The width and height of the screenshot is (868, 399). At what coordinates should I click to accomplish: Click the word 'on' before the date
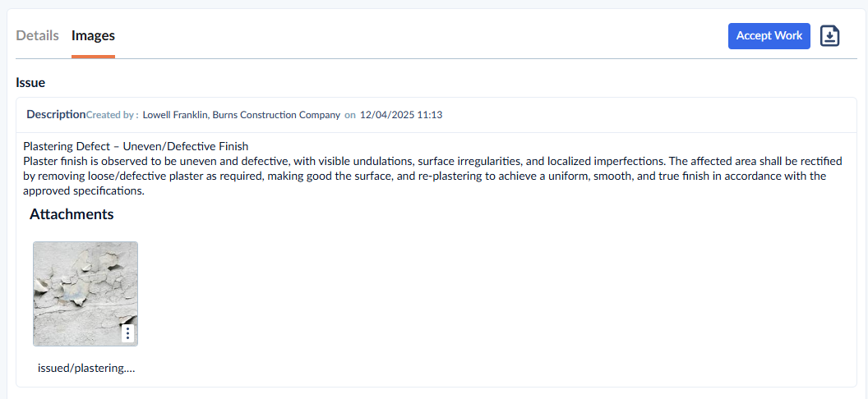coord(350,115)
